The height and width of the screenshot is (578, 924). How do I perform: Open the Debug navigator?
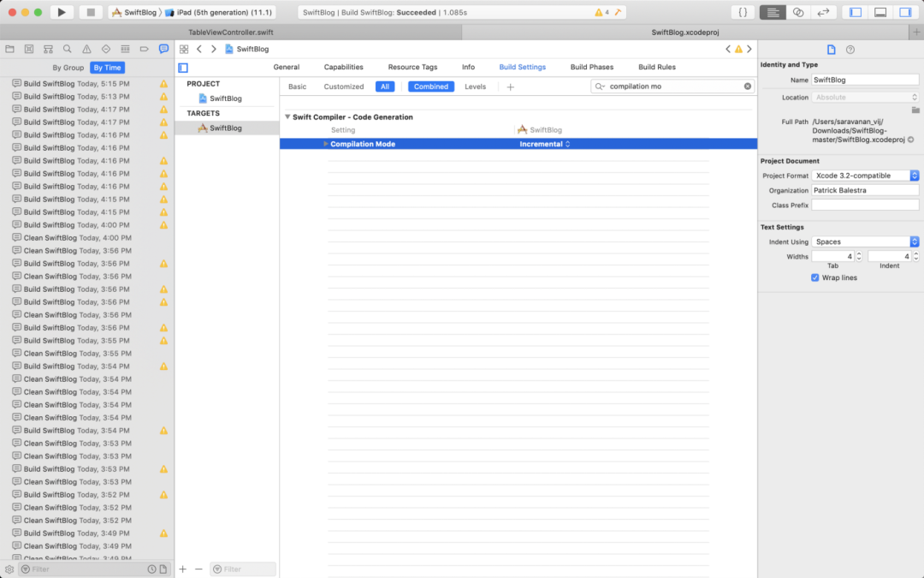(125, 49)
